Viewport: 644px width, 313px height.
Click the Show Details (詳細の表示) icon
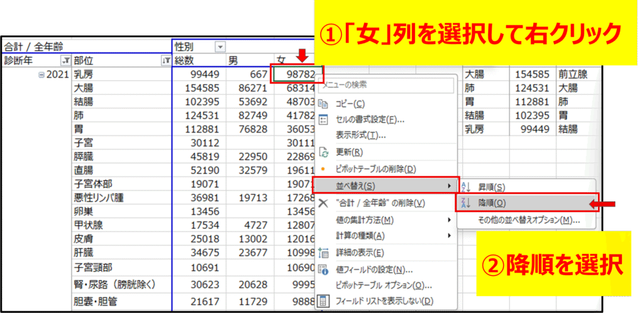(x=324, y=253)
